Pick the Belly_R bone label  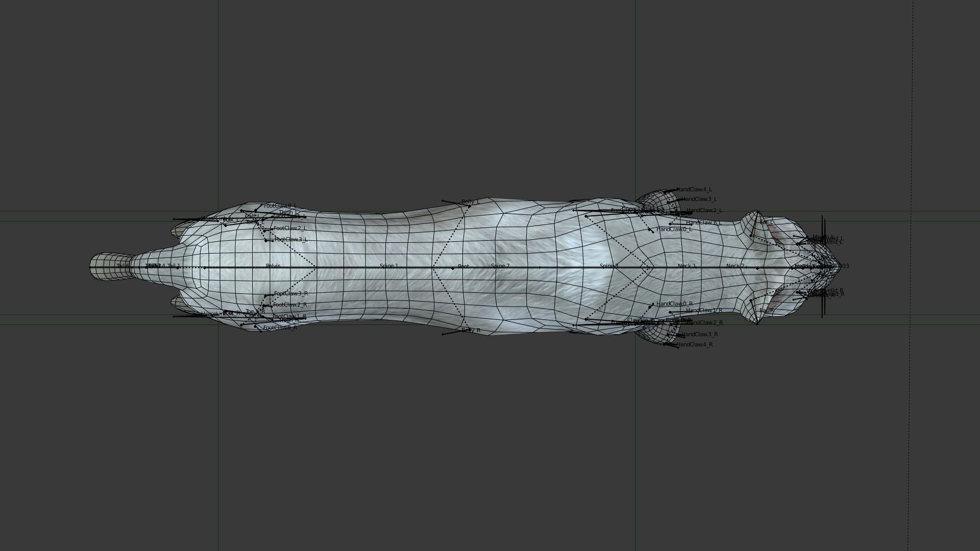pyautogui.click(x=471, y=330)
